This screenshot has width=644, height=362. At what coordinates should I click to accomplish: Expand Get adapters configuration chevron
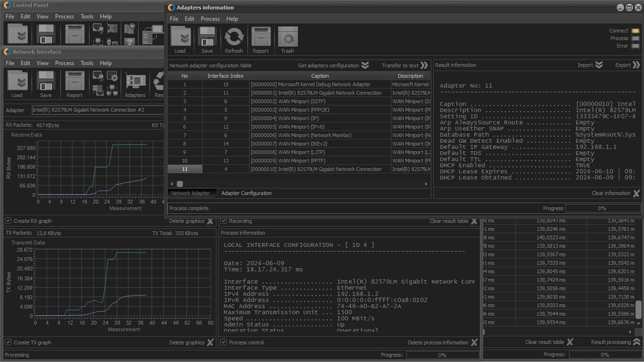[365, 65]
